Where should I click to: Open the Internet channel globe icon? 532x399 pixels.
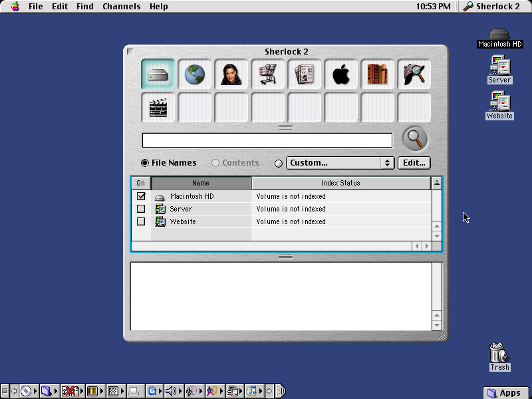coord(194,74)
